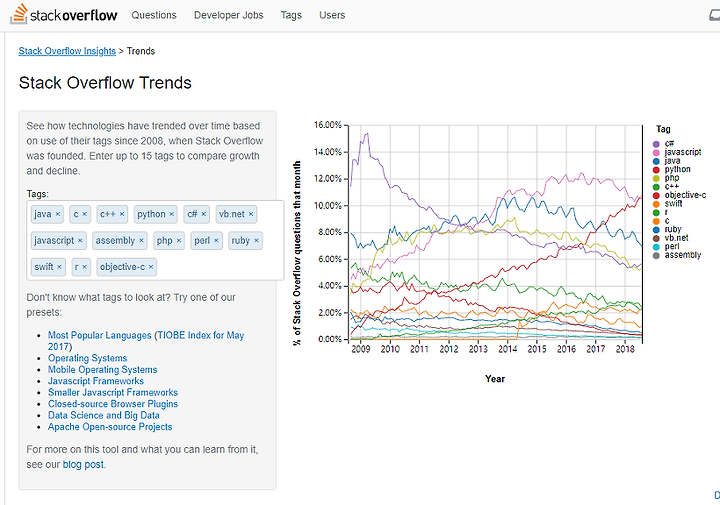Click the perl legend color dot

[656, 247]
